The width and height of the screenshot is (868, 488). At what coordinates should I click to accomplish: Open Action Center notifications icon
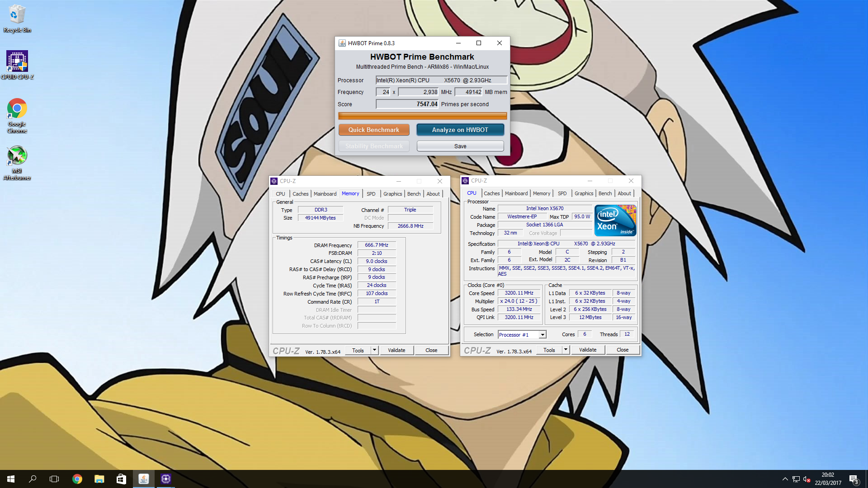coord(854,479)
